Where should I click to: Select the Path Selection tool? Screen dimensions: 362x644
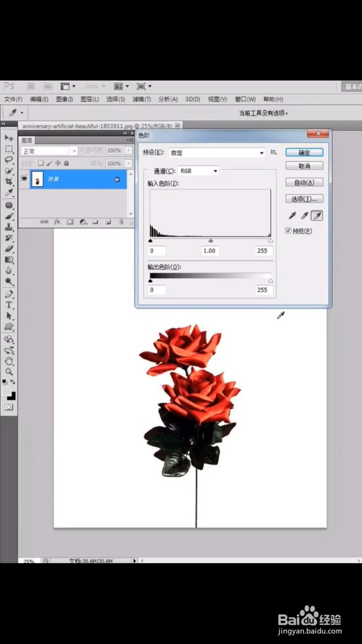[9, 316]
